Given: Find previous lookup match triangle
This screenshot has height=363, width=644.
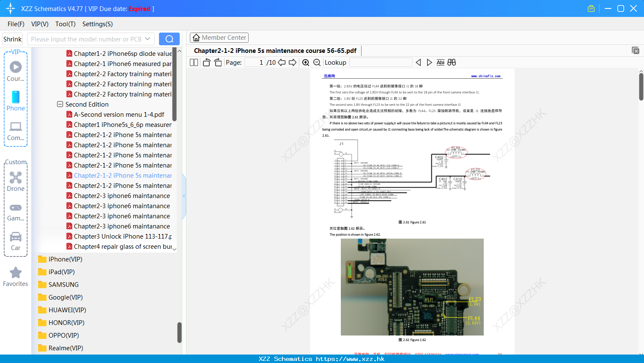Looking at the screenshot, I should pyautogui.click(x=418, y=62).
